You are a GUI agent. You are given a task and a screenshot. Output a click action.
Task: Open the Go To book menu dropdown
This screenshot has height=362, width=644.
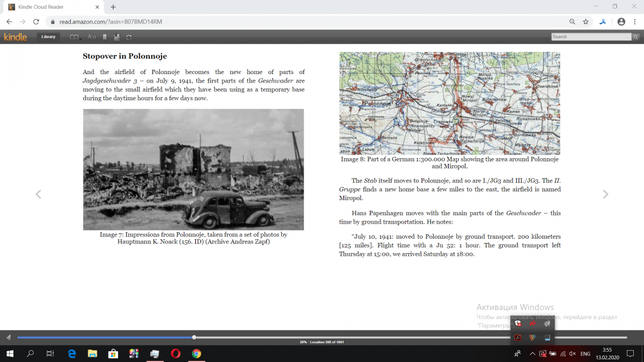(x=75, y=37)
